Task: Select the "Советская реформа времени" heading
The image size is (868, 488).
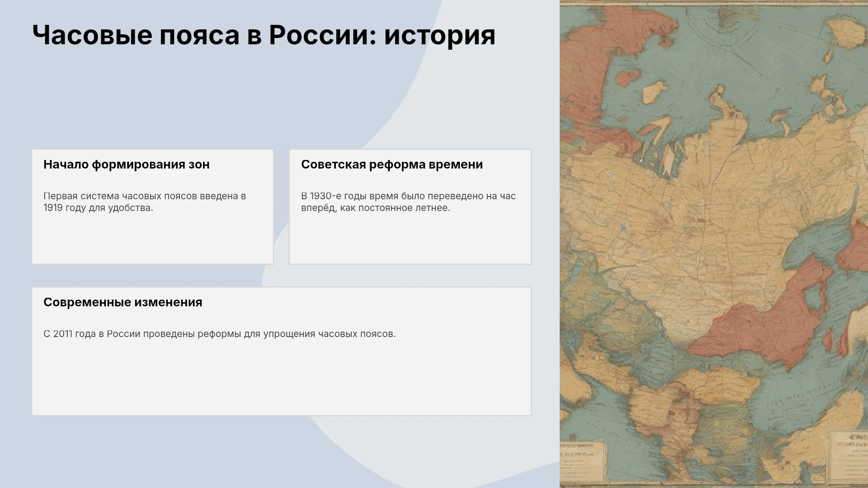Action: tap(392, 164)
